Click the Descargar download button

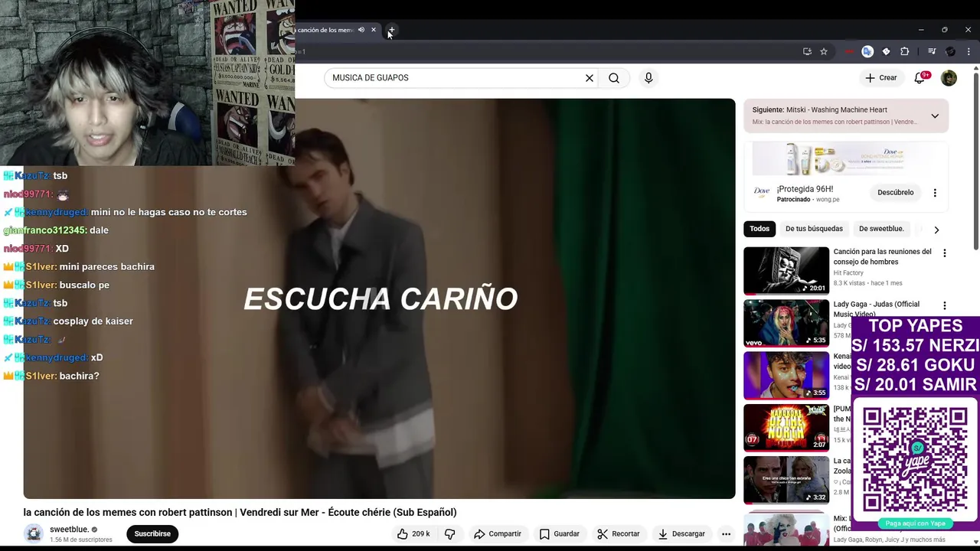coord(681,533)
